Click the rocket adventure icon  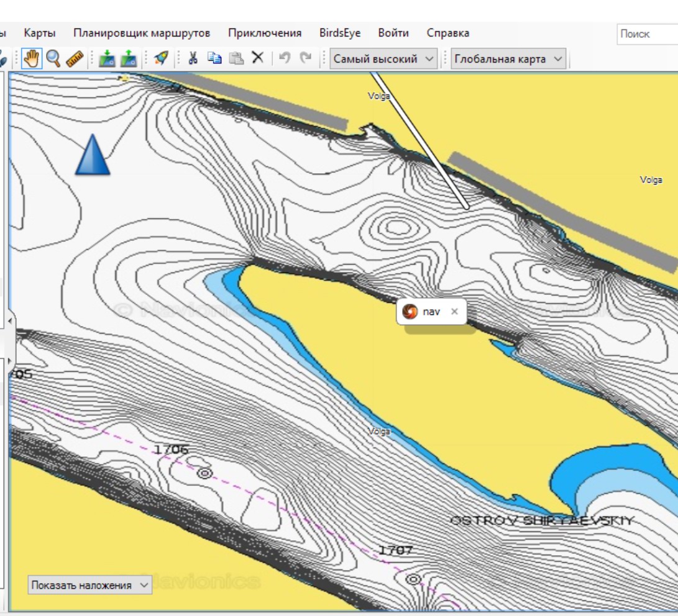[x=161, y=58]
